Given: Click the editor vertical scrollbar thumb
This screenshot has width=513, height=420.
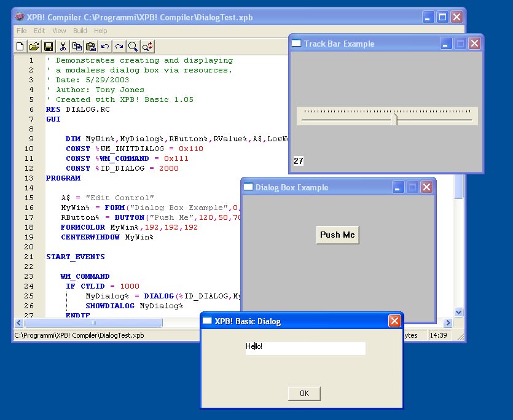Looking at the screenshot, I should 459,186.
